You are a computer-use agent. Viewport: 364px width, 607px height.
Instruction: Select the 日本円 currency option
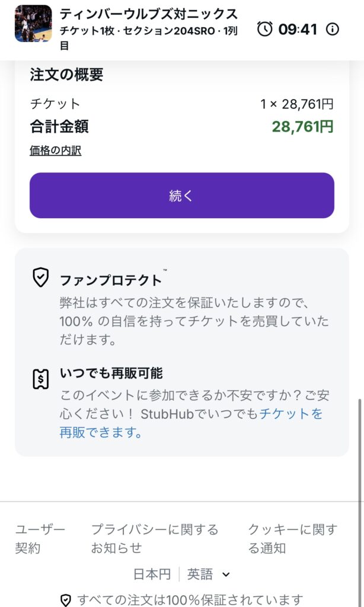click(152, 574)
